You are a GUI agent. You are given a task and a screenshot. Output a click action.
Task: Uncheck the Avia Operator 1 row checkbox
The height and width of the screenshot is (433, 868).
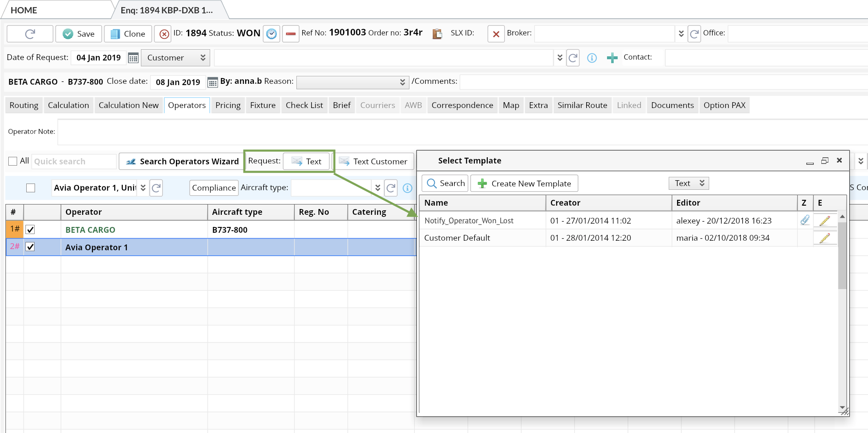30,247
